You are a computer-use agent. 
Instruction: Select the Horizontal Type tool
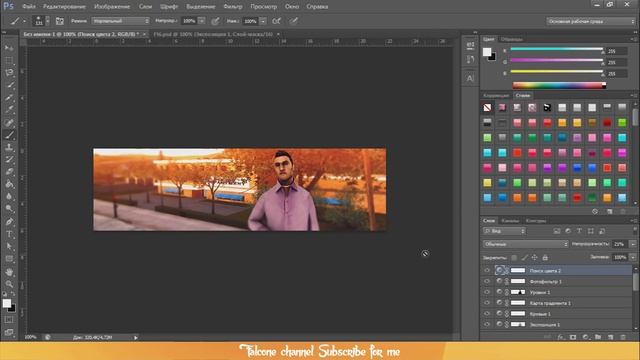(9, 234)
